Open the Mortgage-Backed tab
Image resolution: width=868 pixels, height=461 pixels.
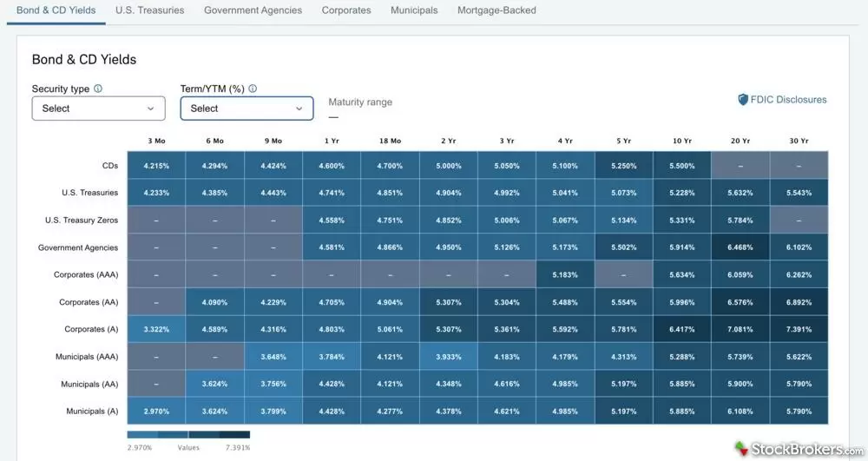click(496, 10)
